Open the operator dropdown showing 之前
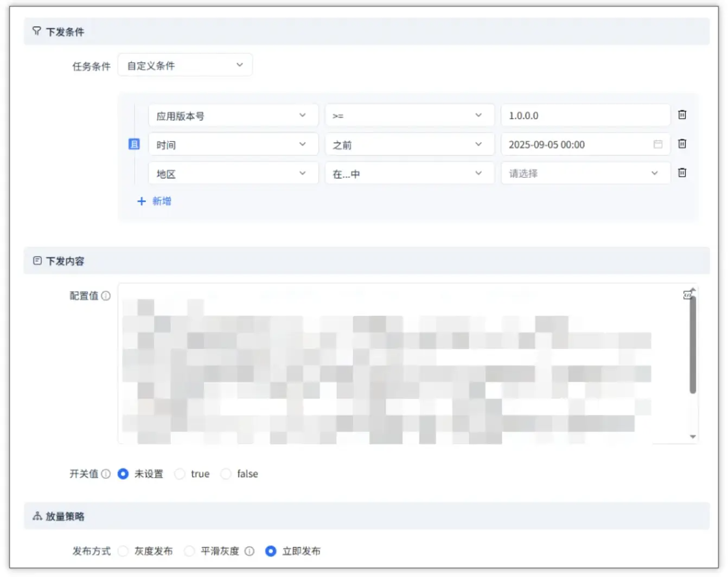This screenshot has width=728, height=577. [x=410, y=144]
